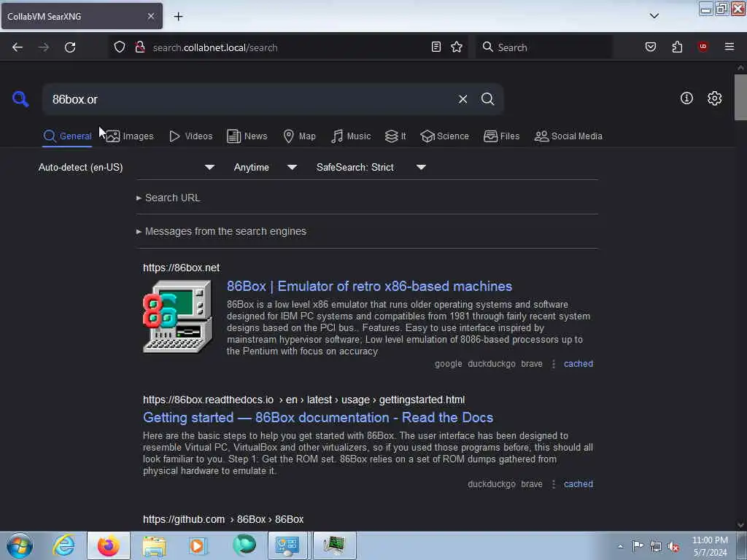The image size is (747, 560).
Task: Switch to the Map category
Action: 300,136
